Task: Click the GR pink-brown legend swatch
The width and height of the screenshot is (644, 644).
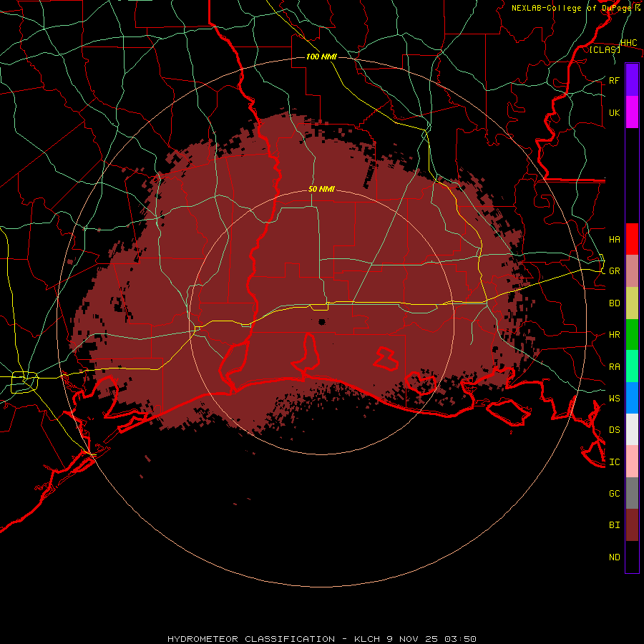Action: (x=632, y=271)
